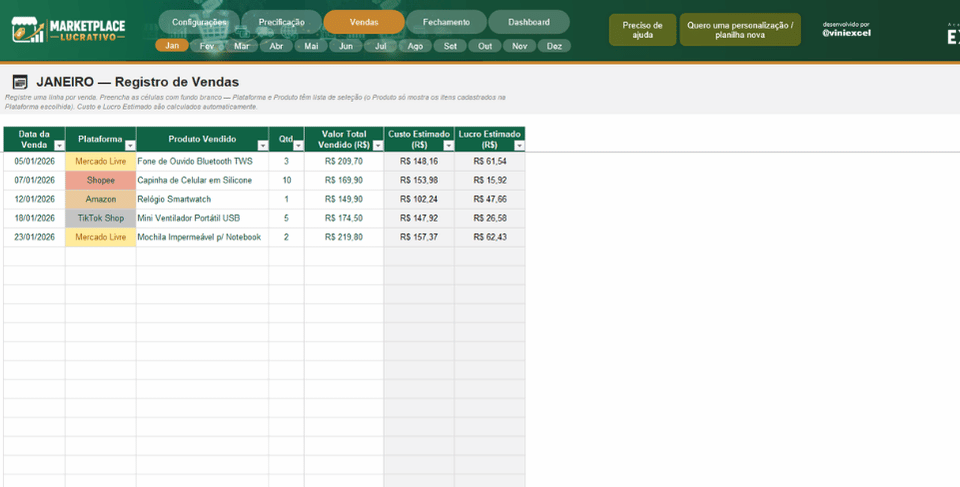Click the calendar icon beside JANEIRO title
The width and height of the screenshot is (960, 487).
pos(20,82)
